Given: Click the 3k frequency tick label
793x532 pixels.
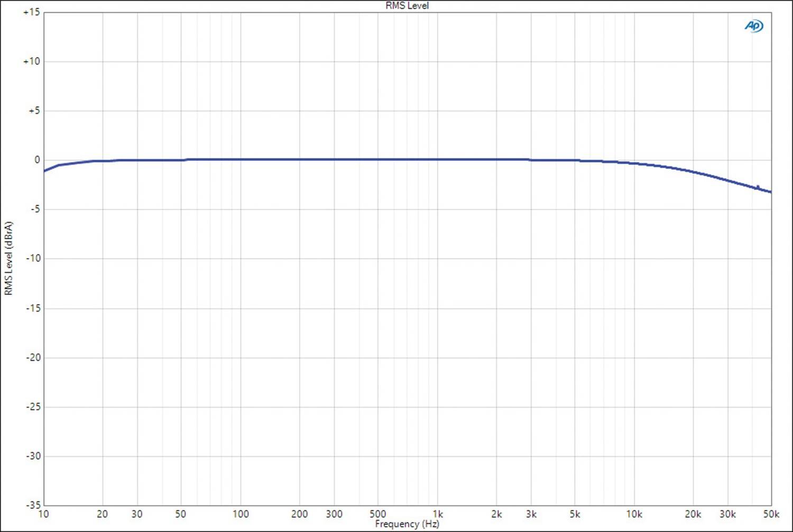Looking at the screenshot, I should [x=531, y=514].
